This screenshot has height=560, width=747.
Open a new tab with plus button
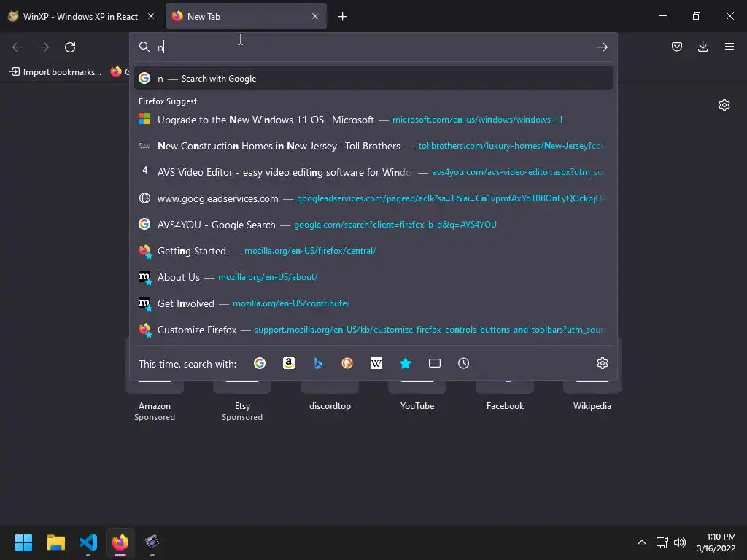(342, 17)
